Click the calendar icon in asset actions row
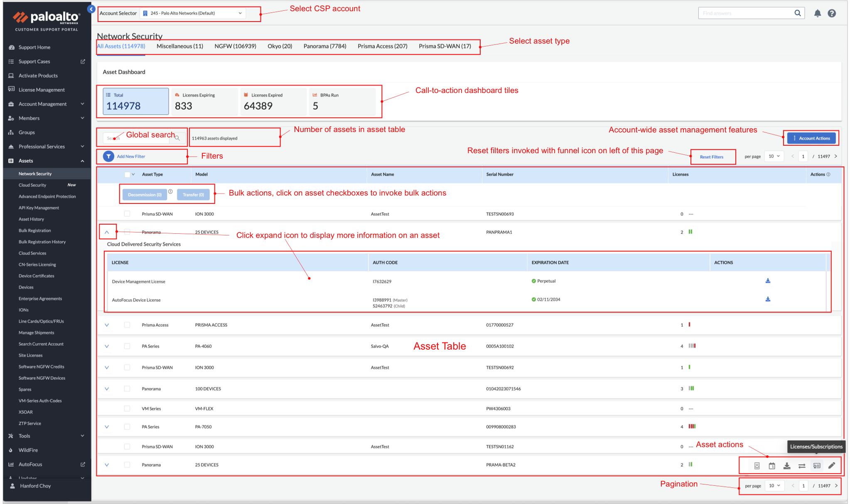 771,465
